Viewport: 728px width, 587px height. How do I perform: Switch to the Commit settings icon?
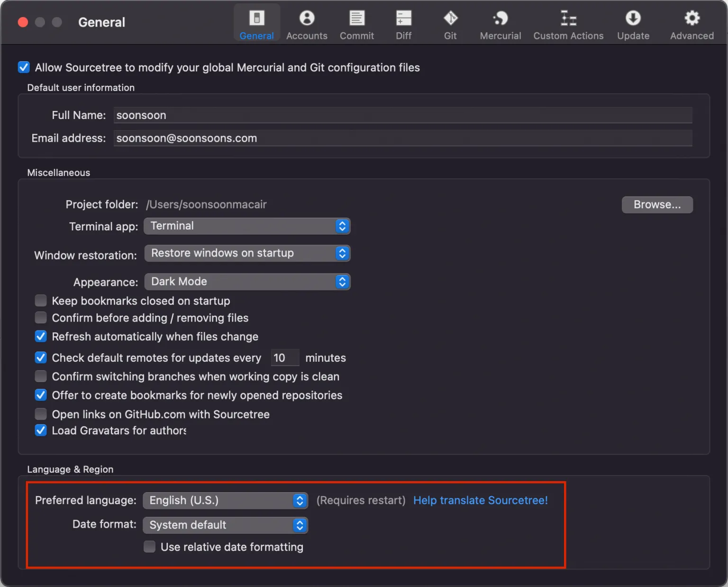356,22
